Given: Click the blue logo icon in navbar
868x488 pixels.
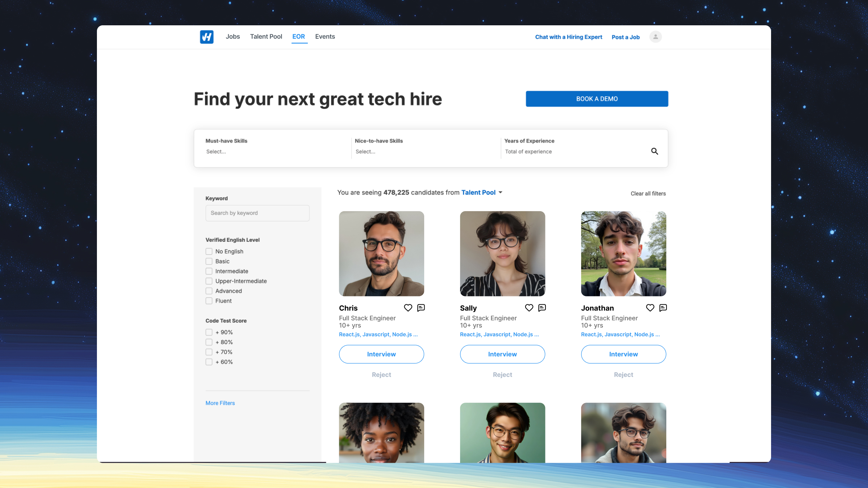Looking at the screenshot, I should [x=207, y=37].
